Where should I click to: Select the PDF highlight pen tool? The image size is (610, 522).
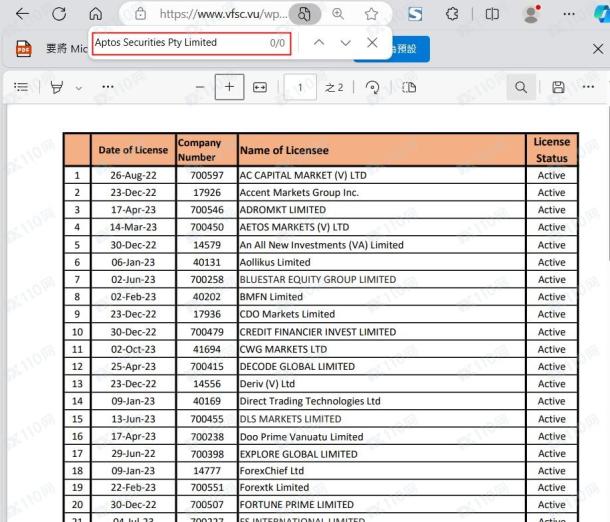(57, 87)
